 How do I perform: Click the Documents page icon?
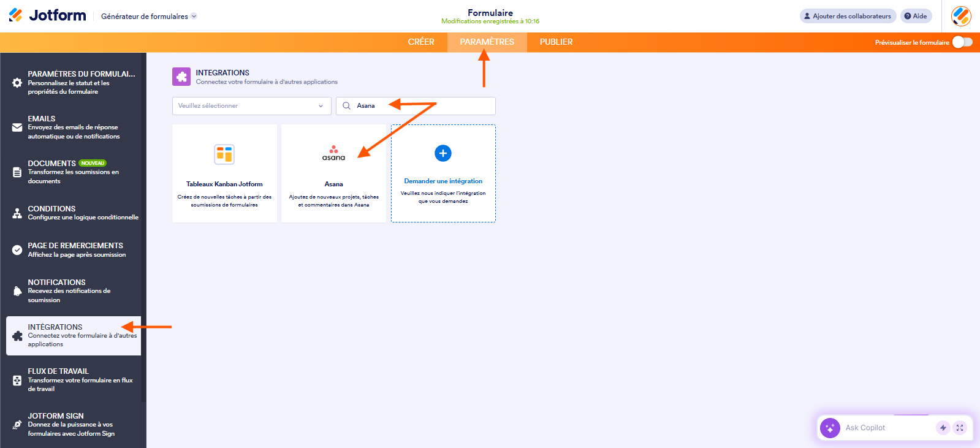coord(17,172)
